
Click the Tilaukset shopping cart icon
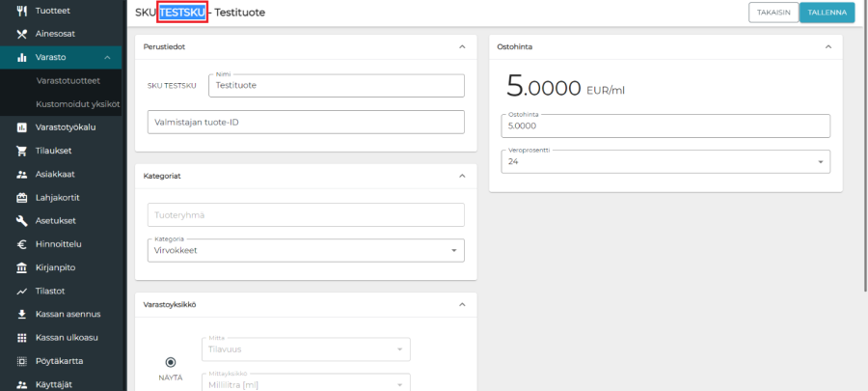21,151
